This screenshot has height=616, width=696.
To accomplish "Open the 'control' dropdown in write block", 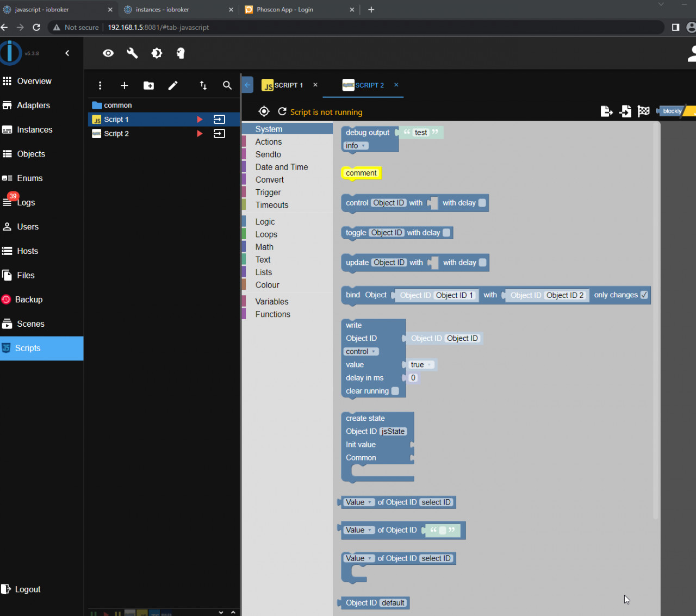I will (x=361, y=352).
